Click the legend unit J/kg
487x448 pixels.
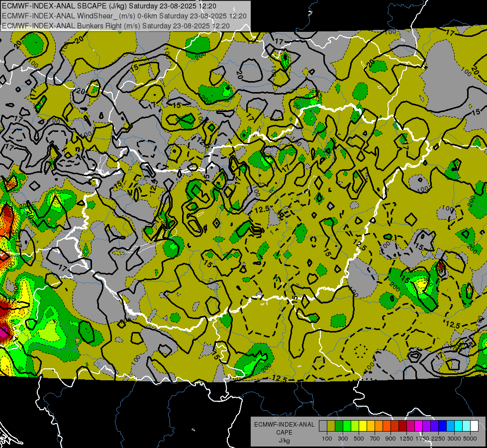coord(284,441)
